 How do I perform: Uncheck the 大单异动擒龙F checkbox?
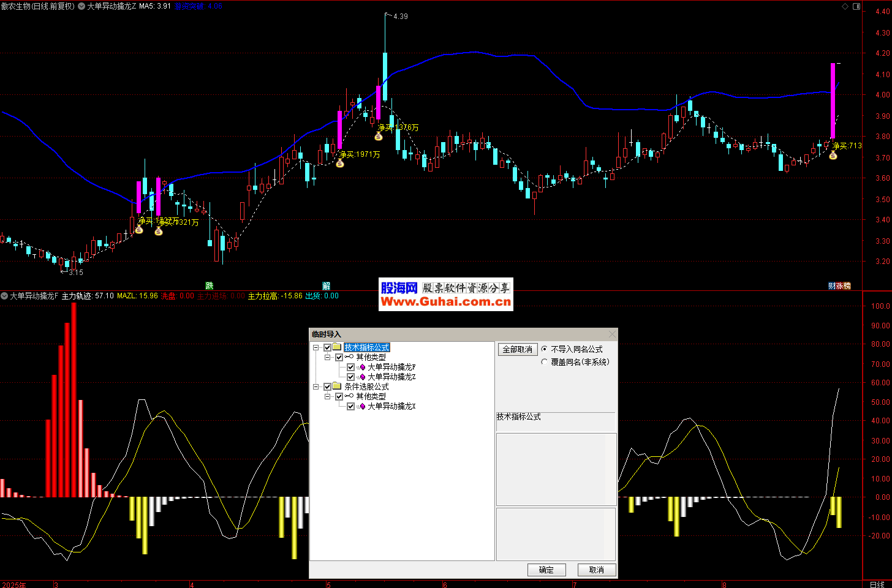(351, 367)
